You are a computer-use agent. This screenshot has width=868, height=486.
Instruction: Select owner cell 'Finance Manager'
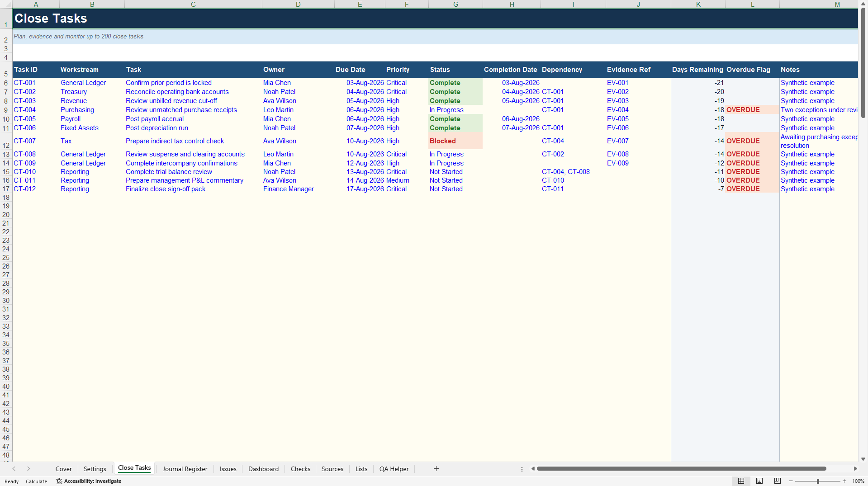click(298, 189)
